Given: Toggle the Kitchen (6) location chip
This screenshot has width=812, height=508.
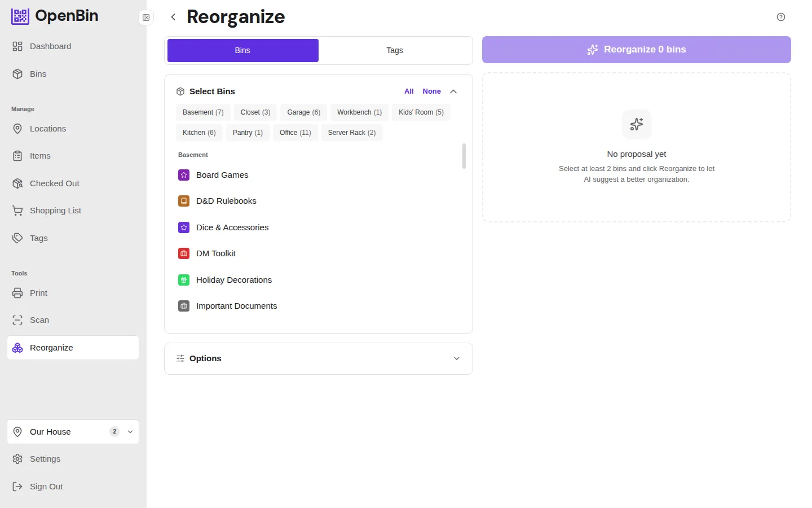Looking at the screenshot, I should coord(199,133).
